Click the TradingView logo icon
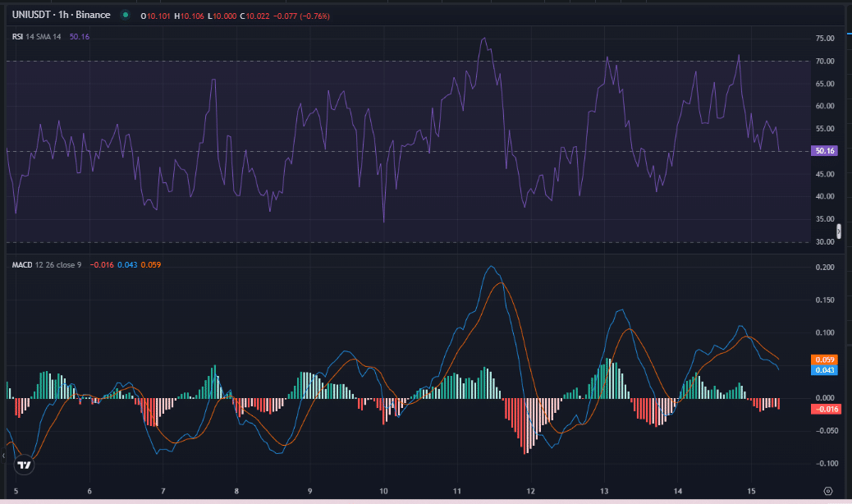The height and width of the screenshot is (504, 852). (x=24, y=465)
